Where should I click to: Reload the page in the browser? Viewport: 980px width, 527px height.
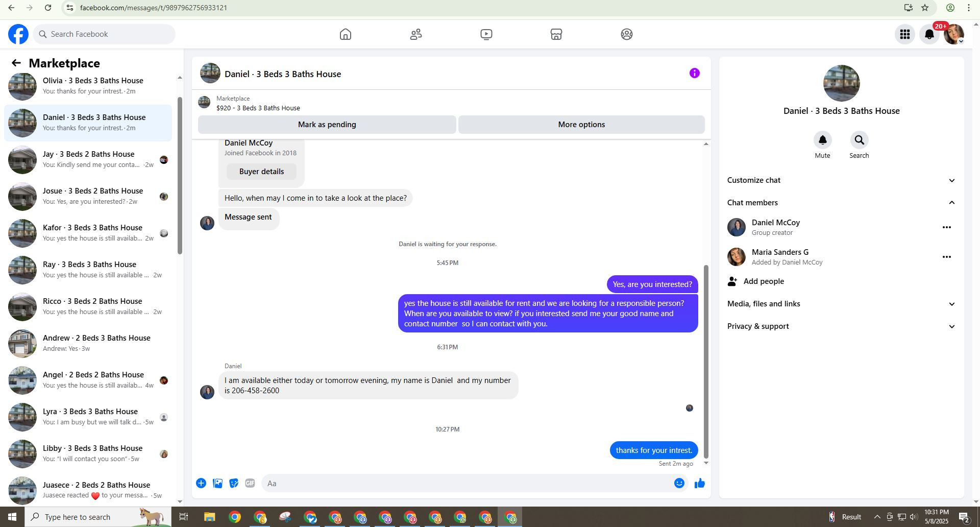(x=47, y=8)
